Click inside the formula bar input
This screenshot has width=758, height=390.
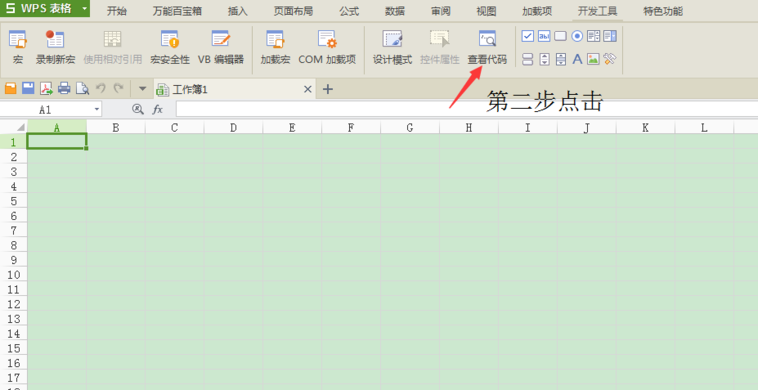point(466,109)
